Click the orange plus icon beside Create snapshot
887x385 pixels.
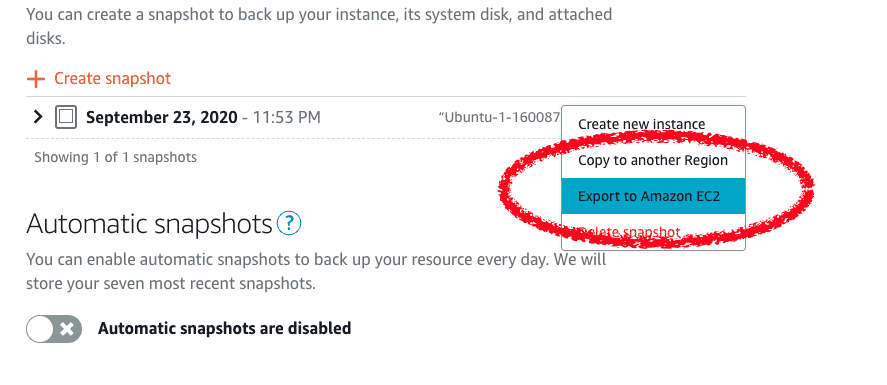[x=36, y=79]
